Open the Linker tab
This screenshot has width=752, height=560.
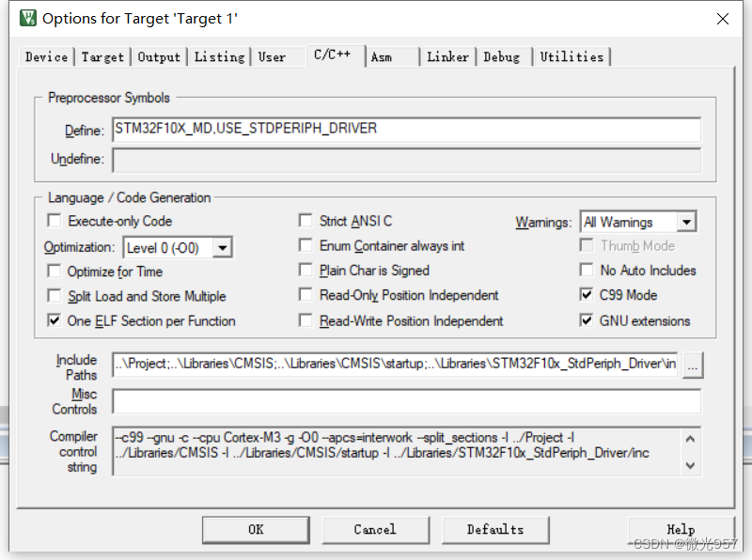(447, 57)
